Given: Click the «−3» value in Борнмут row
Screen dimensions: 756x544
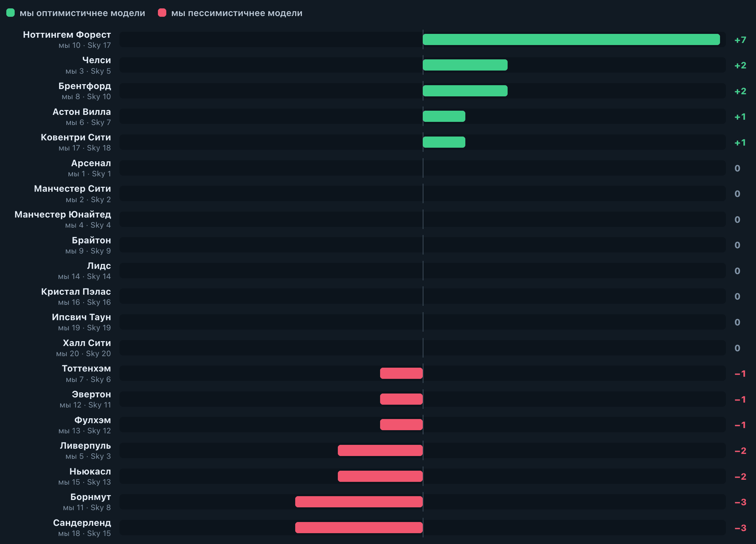Looking at the screenshot, I should coord(740,502).
